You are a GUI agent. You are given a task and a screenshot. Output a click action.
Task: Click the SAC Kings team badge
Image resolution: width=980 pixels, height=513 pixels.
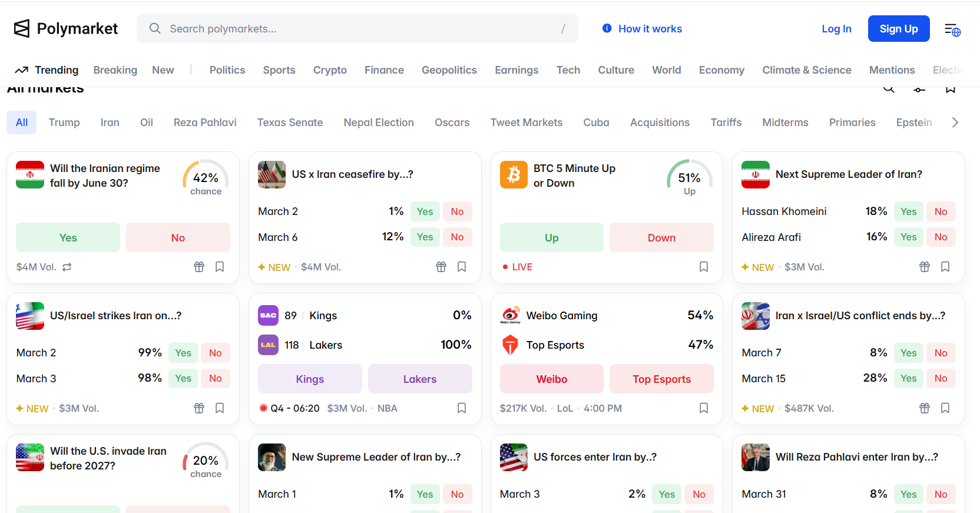268,315
